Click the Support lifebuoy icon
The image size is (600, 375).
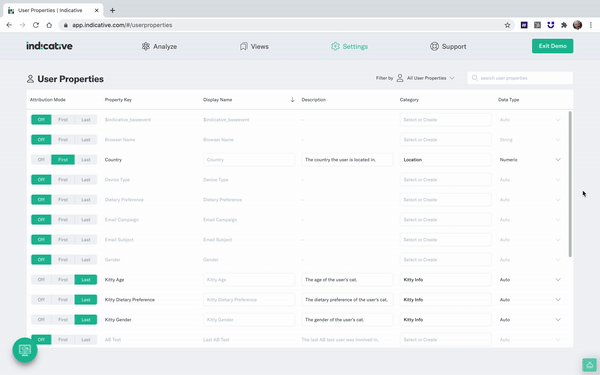[434, 46]
